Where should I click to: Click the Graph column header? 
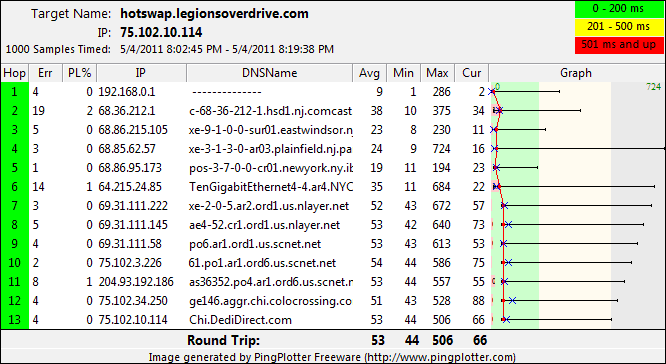pos(576,73)
